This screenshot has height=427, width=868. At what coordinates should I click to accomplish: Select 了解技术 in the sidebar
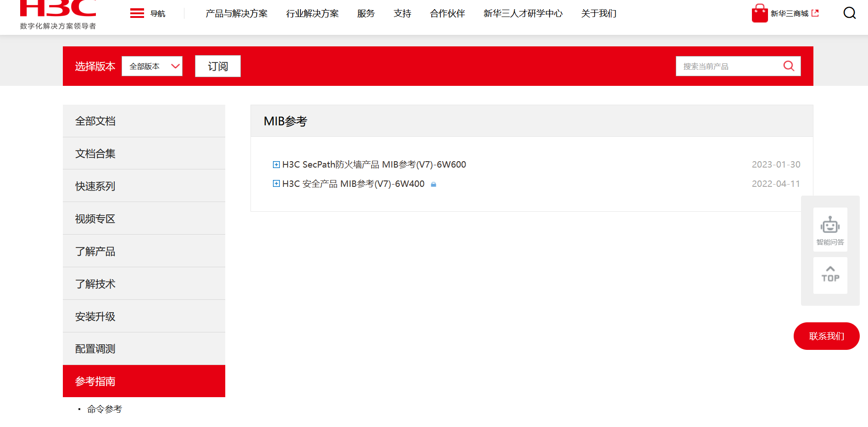(144, 284)
